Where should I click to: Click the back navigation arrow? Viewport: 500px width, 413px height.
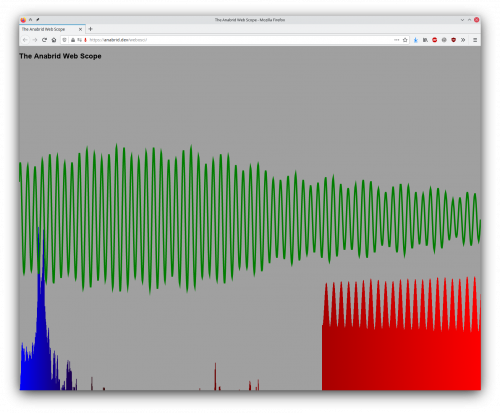click(x=25, y=40)
